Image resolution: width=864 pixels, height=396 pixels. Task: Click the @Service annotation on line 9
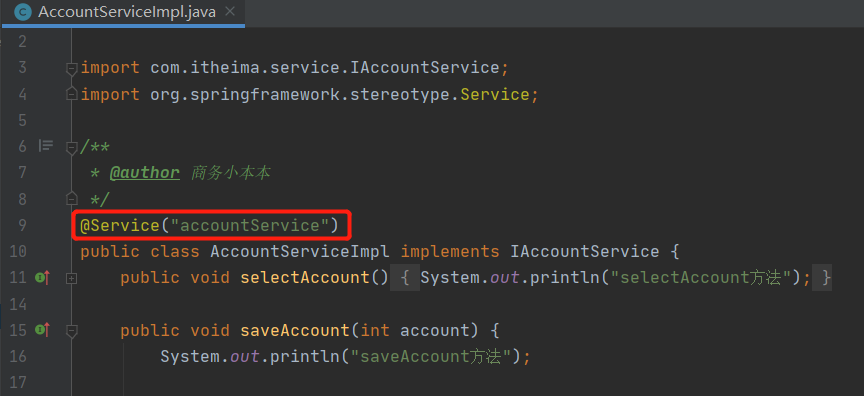120,225
